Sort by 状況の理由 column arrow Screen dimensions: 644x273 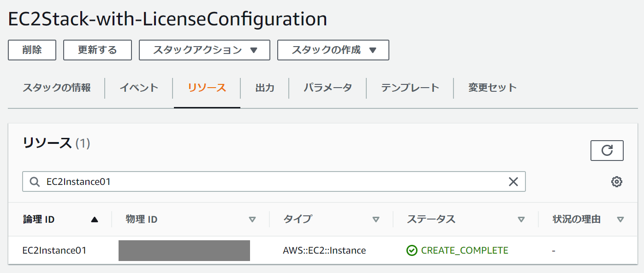pos(620,220)
